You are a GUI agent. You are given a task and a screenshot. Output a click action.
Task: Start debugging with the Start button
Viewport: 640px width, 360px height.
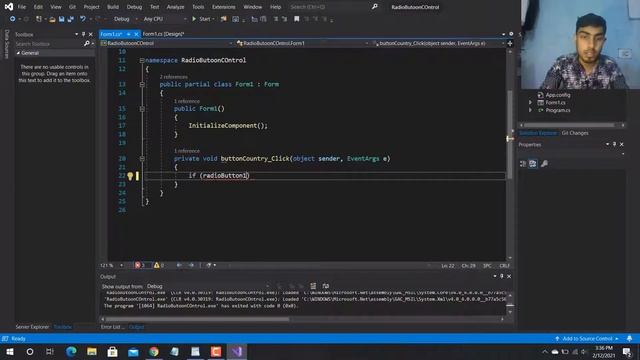pos(203,19)
